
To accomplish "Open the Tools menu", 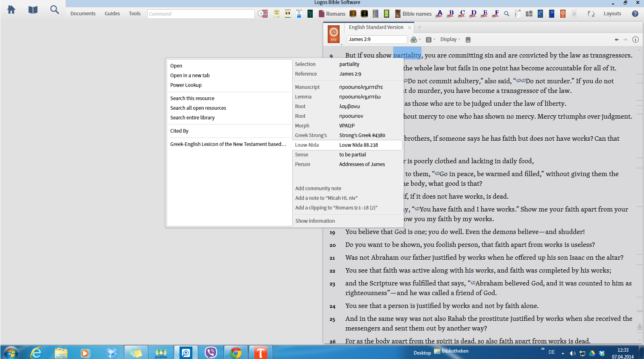I will click(x=134, y=14).
